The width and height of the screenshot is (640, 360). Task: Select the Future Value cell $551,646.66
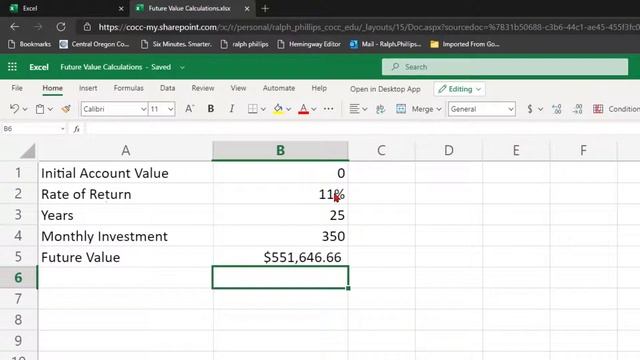tap(280, 257)
